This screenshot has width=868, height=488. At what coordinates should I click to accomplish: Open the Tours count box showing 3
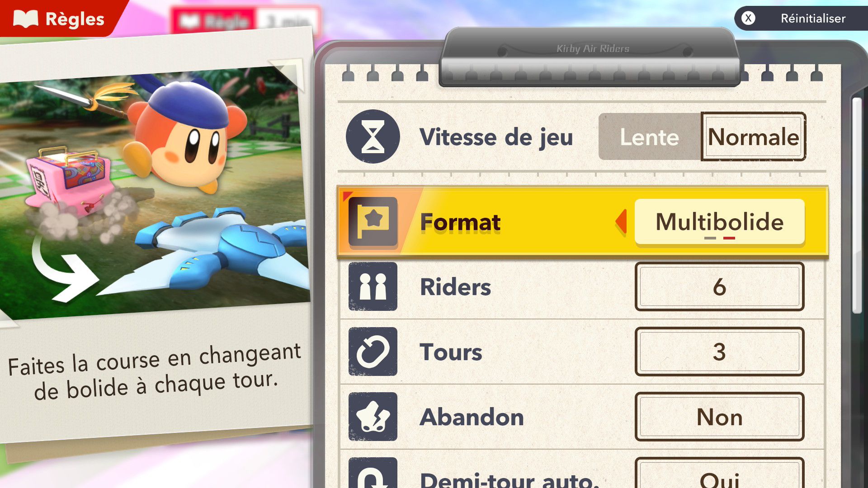(719, 352)
